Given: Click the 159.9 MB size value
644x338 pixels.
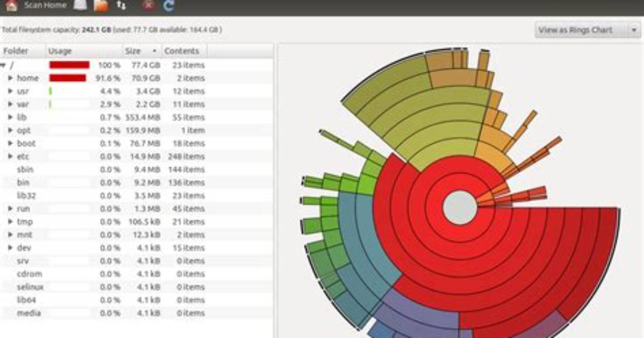Looking at the screenshot, I should [143, 130].
